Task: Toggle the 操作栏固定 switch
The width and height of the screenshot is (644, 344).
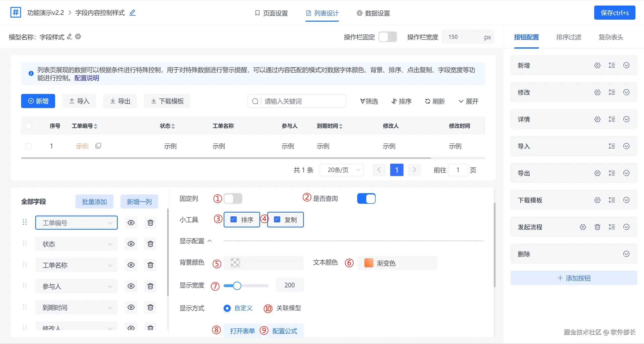Action: 387,37
